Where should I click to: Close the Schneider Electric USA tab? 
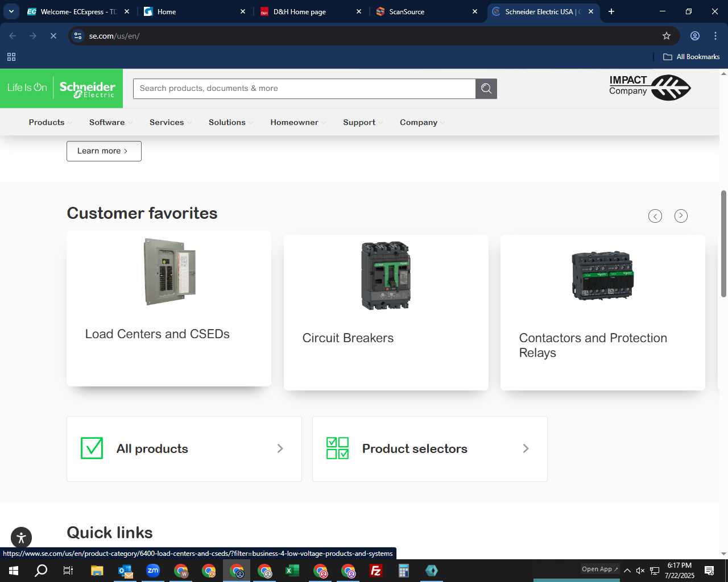(x=591, y=11)
